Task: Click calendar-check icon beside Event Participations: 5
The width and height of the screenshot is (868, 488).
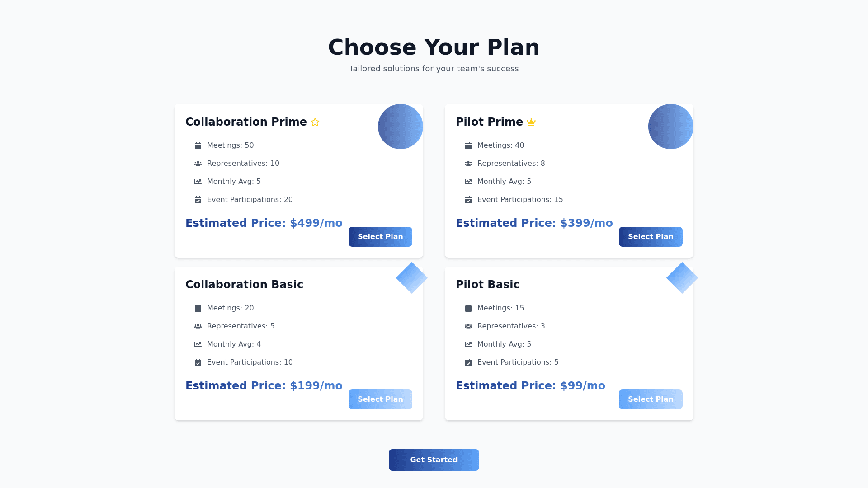Action: pos(468,362)
